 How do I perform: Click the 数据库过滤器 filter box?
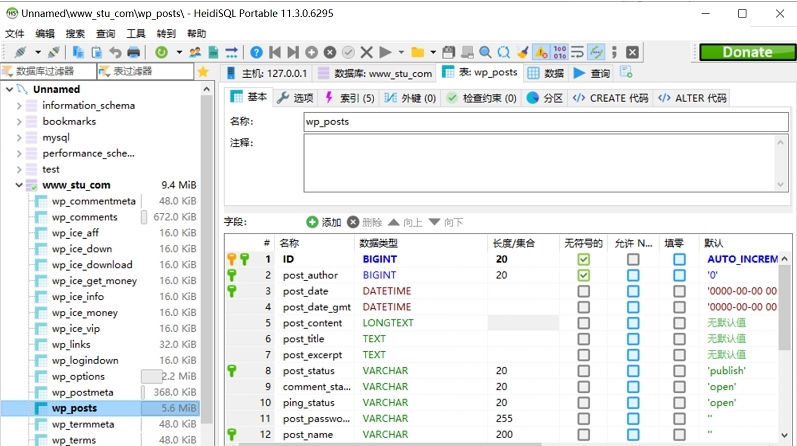tap(48, 71)
